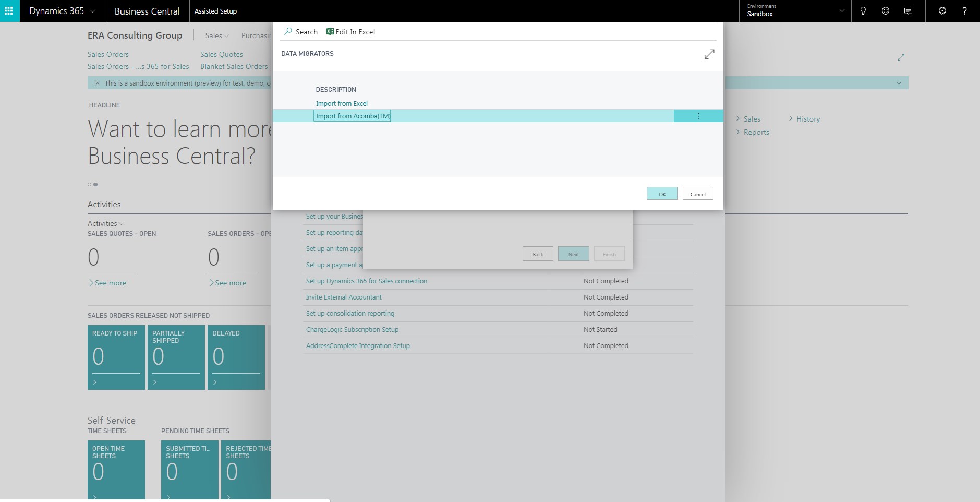Open Set up a payment approval link

[334, 265]
